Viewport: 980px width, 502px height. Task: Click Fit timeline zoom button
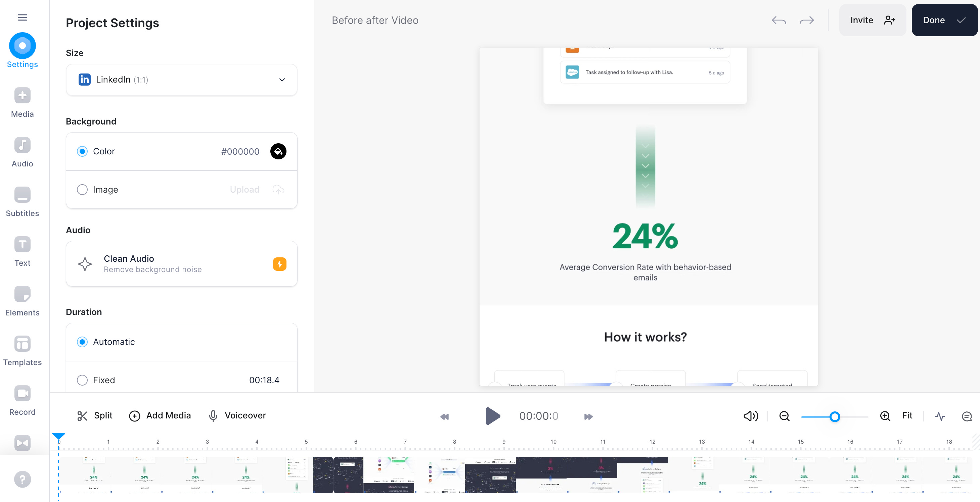pyautogui.click(x=907, y=416)
